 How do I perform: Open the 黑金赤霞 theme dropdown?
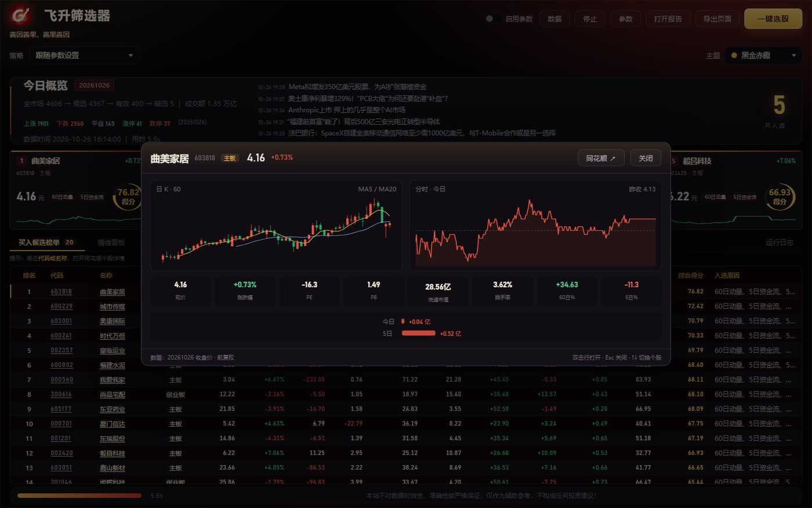click(x=764, y=55)
